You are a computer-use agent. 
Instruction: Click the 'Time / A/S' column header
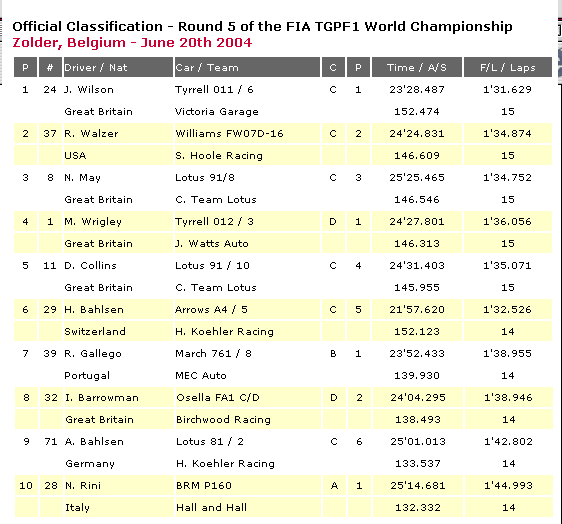(417, 67)
